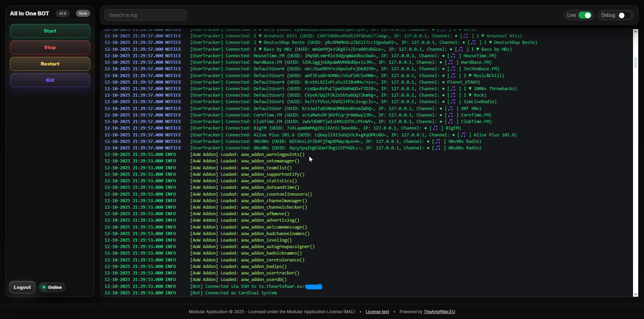Screen dimensions: 644x319
Task: Click the log scrollbar up arrow
Action: point(635,32)
